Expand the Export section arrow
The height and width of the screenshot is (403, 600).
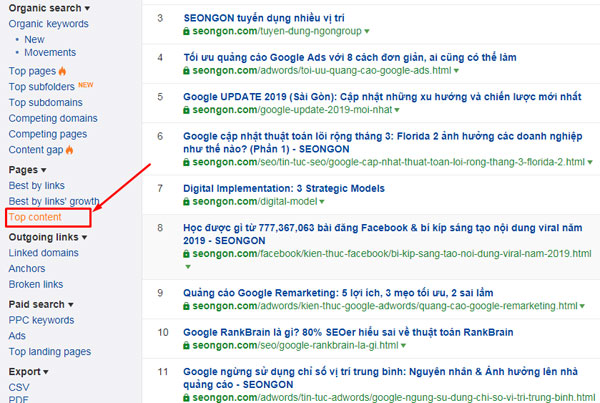(46, 372)
